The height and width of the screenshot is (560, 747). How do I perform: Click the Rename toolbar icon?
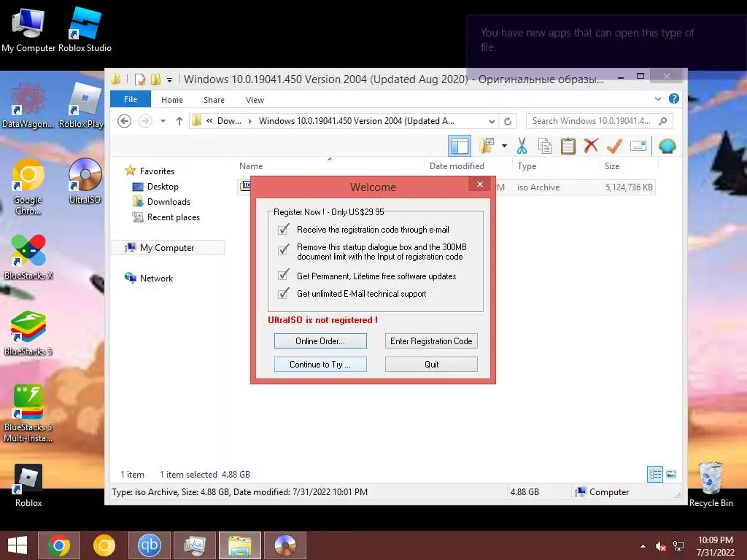638,146
